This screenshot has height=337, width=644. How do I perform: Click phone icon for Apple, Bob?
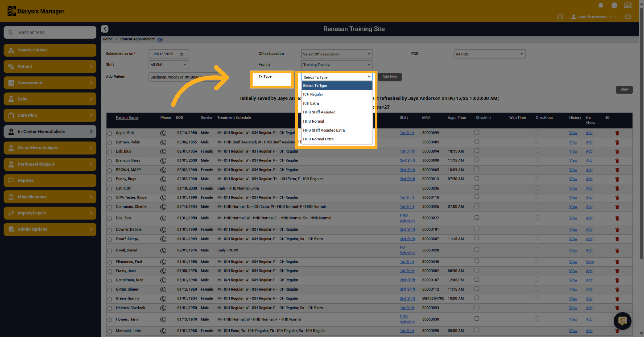point(163,133)
